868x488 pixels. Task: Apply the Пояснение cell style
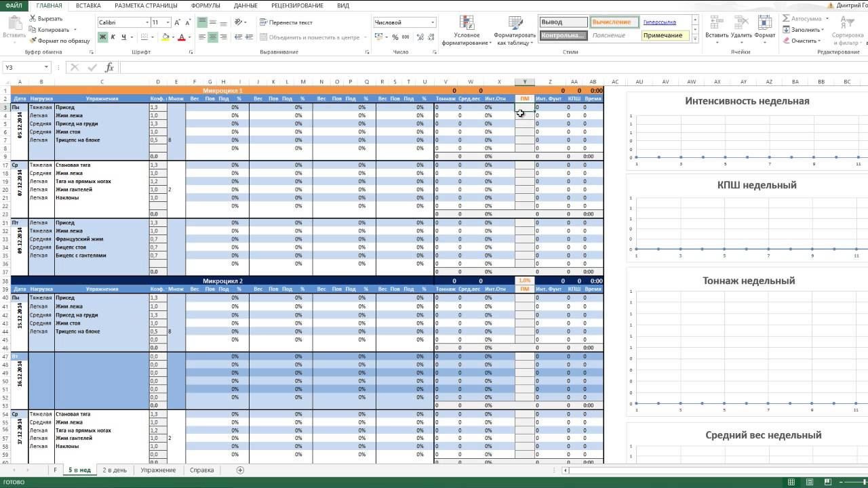(x=613, y=35)
